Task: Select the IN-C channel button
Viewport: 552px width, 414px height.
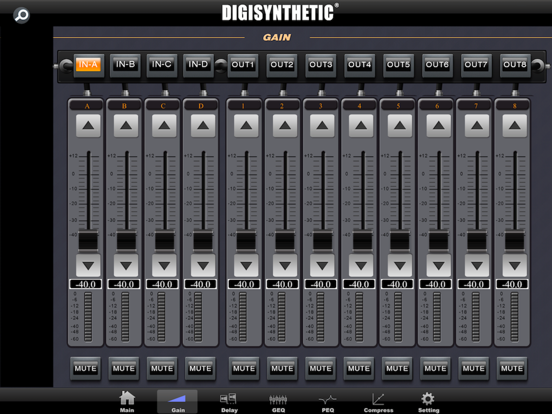Action: click(162, 65)
